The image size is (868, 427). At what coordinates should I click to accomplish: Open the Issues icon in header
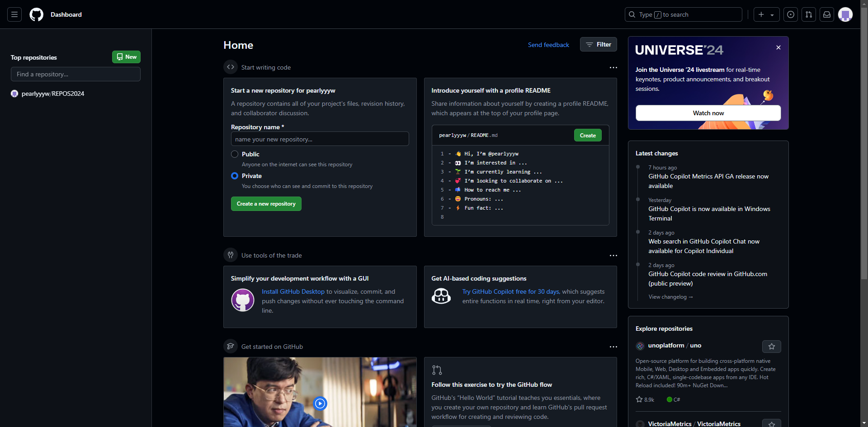pos(791,14)
